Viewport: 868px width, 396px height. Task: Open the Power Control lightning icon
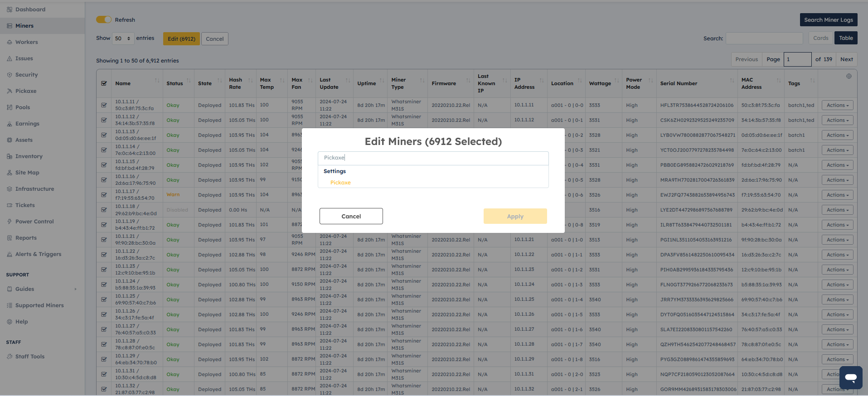(10, 222)
